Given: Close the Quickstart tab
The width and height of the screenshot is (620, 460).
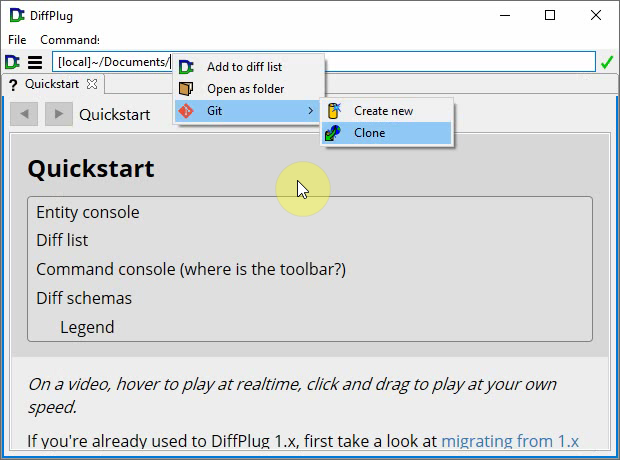Looking at the screenshot, I should point(92,84).
